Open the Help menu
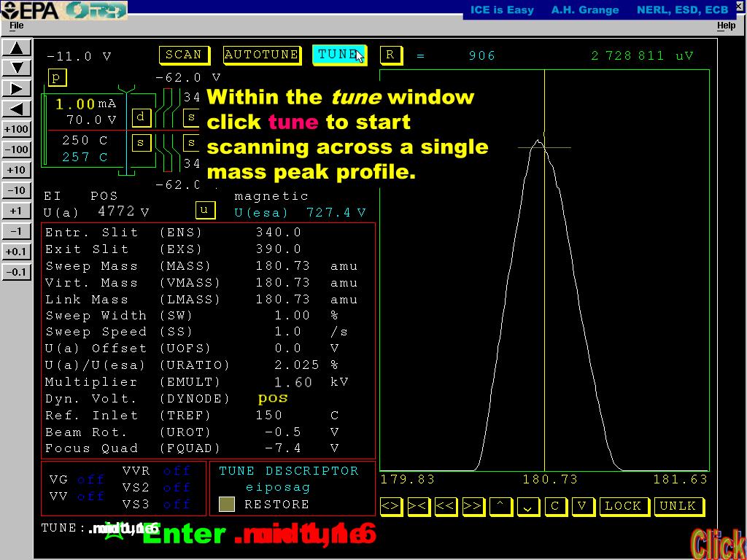Screen dimensions: 747x560 pyautogui.click(x=727, y=26)
